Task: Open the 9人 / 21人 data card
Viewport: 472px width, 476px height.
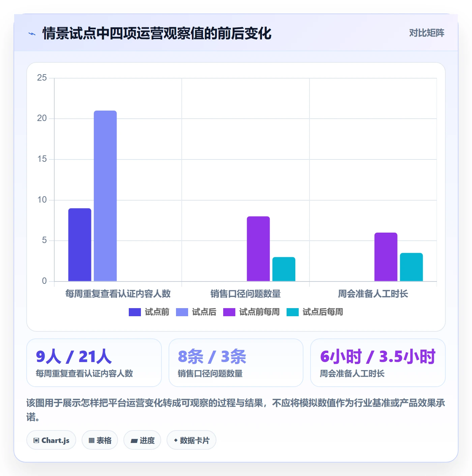Action: click(x=94, y=363)
